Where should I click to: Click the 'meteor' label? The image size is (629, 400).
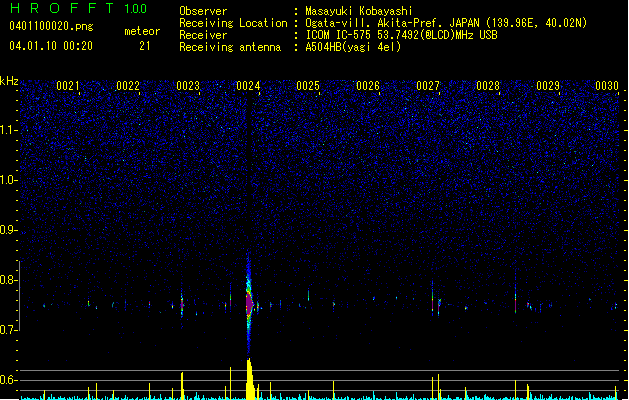click(142, 31)
